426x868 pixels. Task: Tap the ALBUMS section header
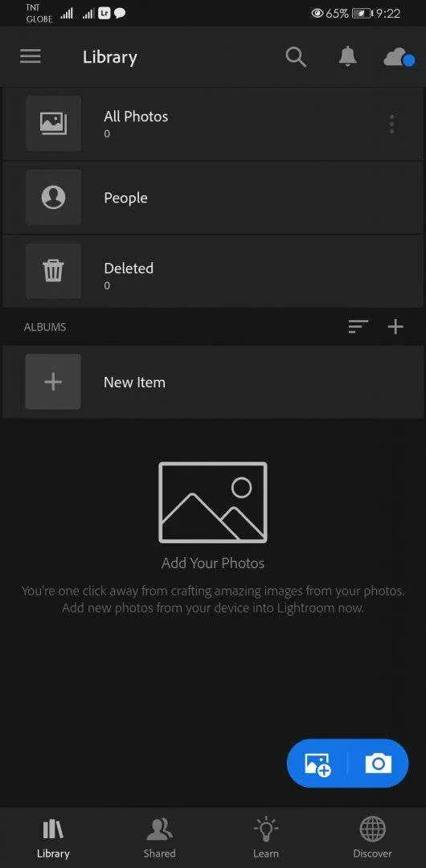pyautogui.click(x=45, y=326)
